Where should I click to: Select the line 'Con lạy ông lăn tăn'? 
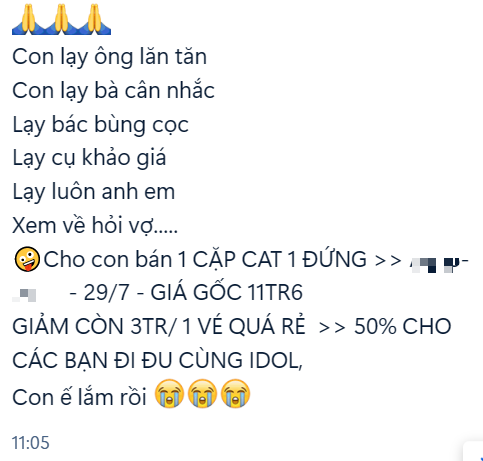point(109,57)
